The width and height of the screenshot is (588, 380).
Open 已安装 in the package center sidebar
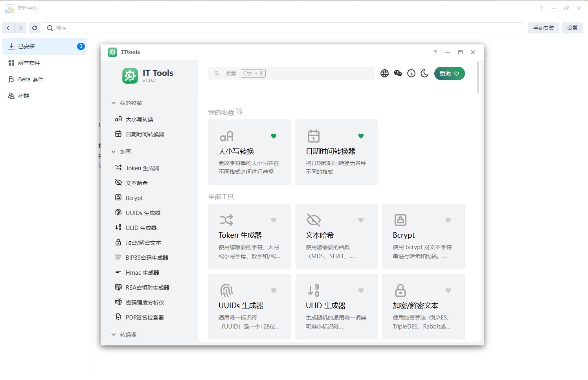(x=27, y=46)
